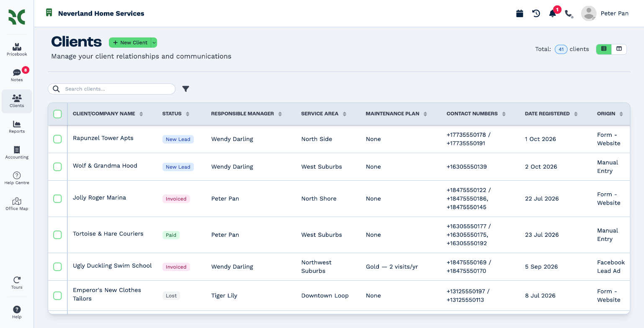
Task: Switch to table list view
Action: coord(603,49)
